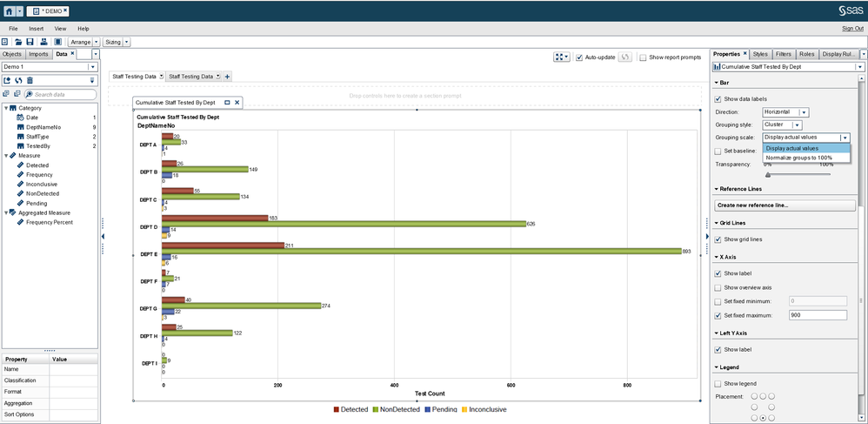Click the Home icon in the top bar
Viewport: 868px width, 424px height.
coord(10,10)
